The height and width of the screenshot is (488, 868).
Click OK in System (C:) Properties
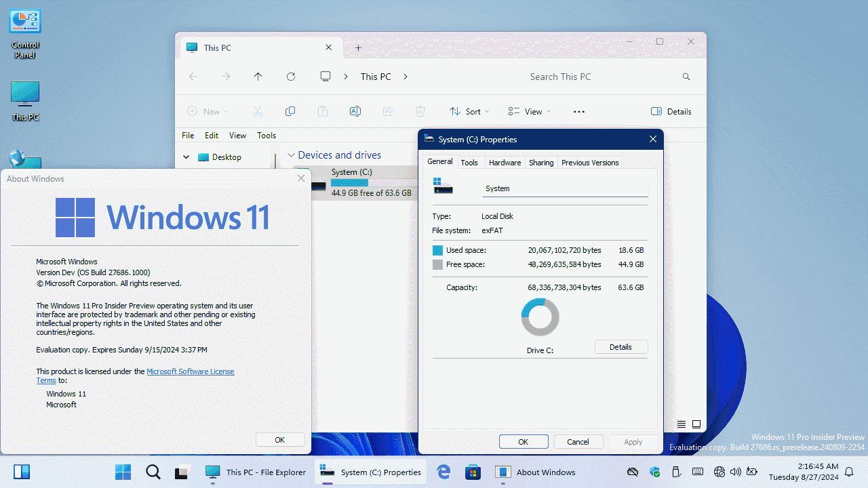click(524, 442)
